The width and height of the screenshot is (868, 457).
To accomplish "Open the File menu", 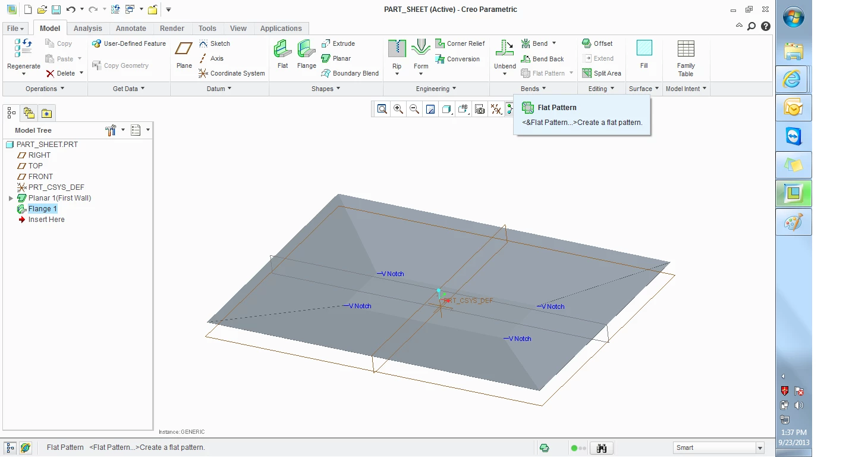I will [x=15, y=29].
